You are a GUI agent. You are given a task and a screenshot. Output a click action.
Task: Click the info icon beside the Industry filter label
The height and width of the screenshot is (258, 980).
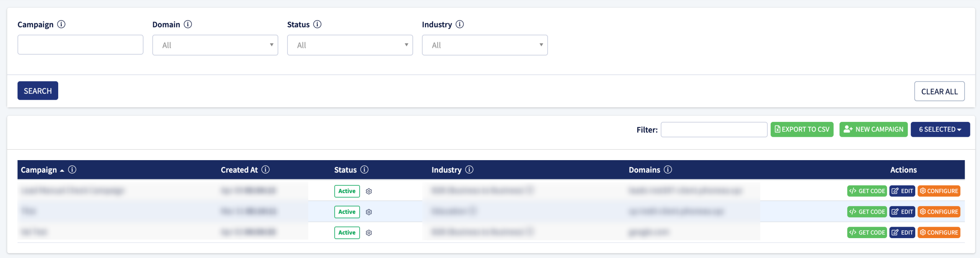point(460,24)
